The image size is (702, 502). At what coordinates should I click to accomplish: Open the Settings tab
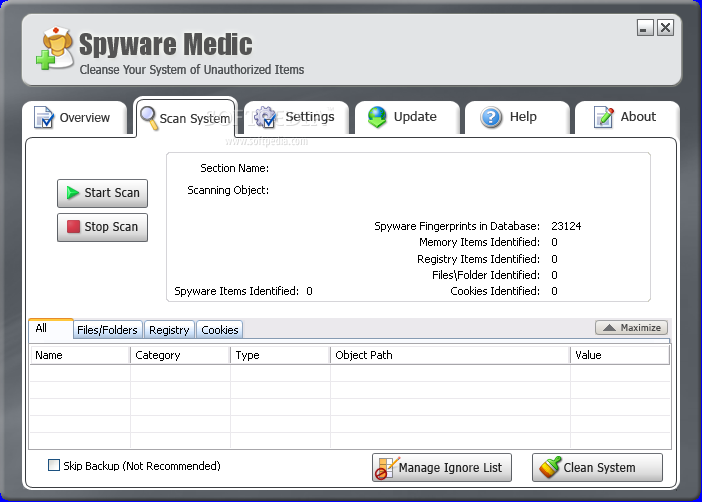pyautogui.click(x=296, y=117)
